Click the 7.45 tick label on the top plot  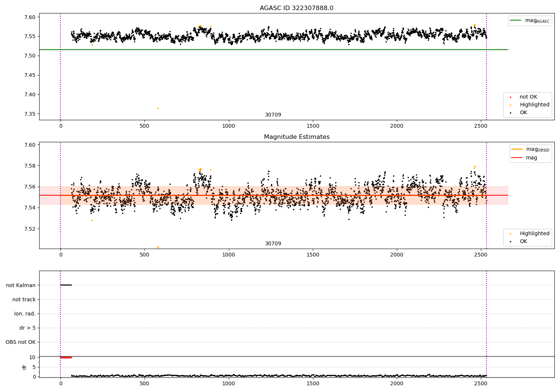coord(29,75)
